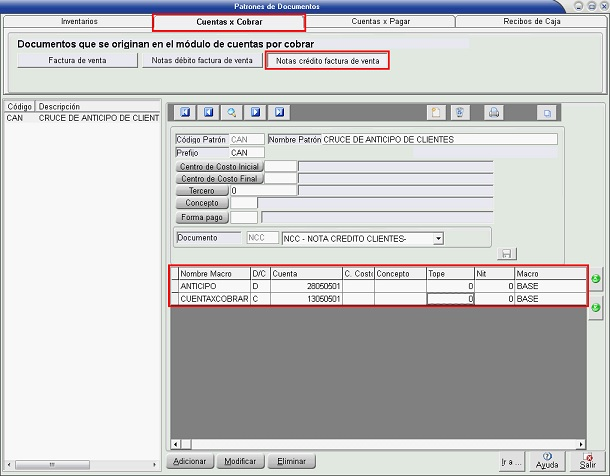The image size is (610, 476).
Task: Open Centro de Costo Inicial lookup
Action: click(x=219, y=166)
